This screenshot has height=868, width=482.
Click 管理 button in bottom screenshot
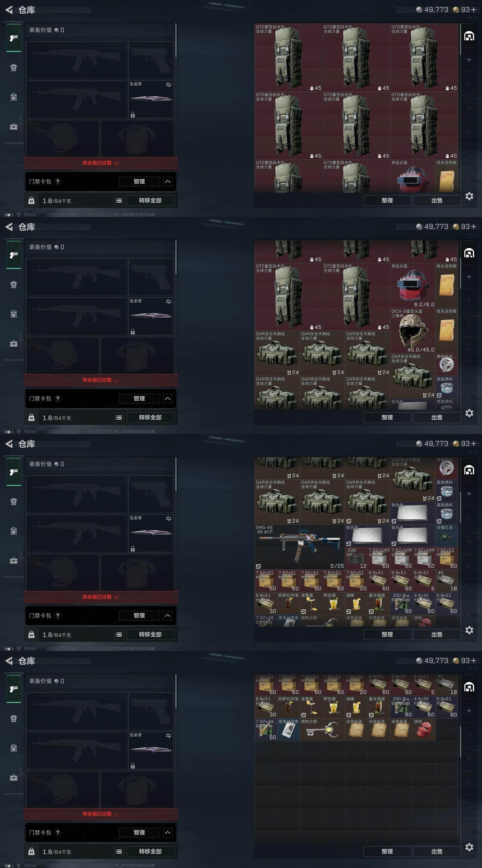[139, 833]
